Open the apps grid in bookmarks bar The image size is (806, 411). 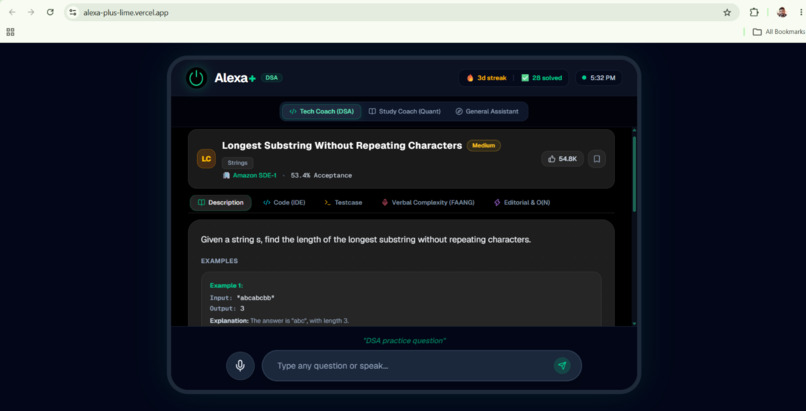(10, 32)
